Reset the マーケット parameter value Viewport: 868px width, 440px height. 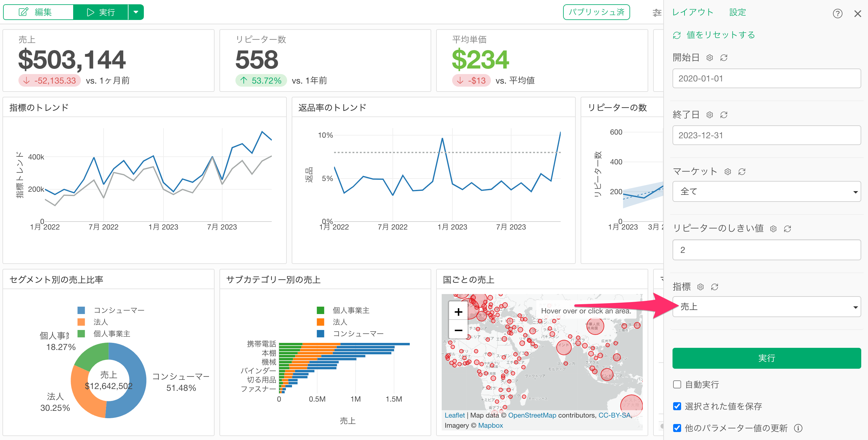coord(742,172)
